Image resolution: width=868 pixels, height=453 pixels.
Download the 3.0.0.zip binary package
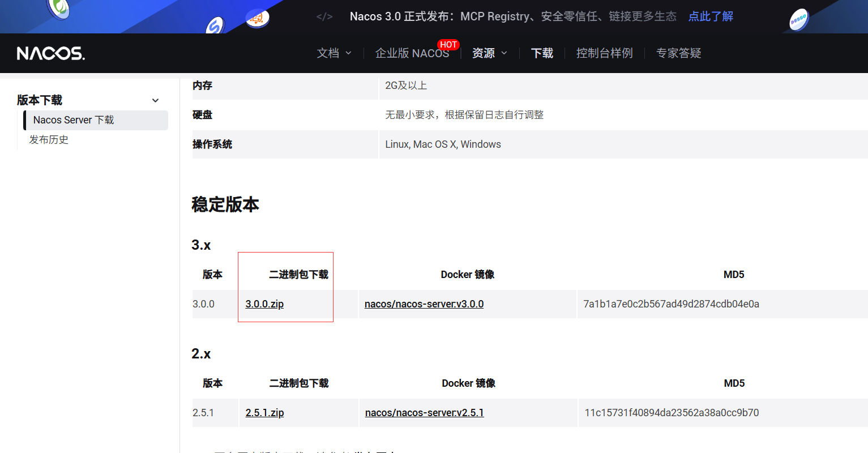pos(264,304)
